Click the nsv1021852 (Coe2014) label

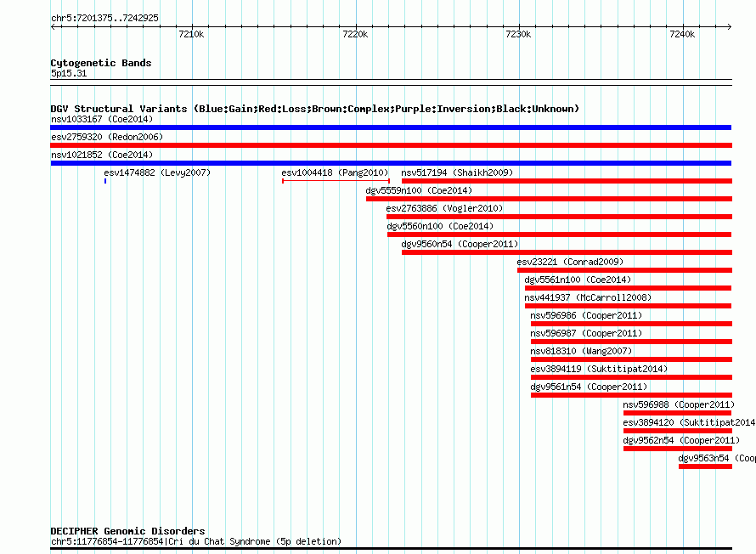(x=102, y=155)
